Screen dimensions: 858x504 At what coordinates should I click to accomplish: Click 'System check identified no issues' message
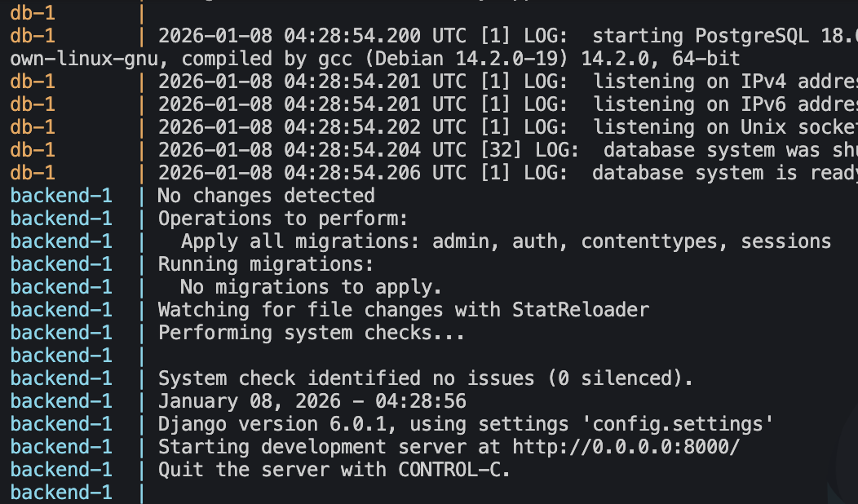tap(346, 378)
